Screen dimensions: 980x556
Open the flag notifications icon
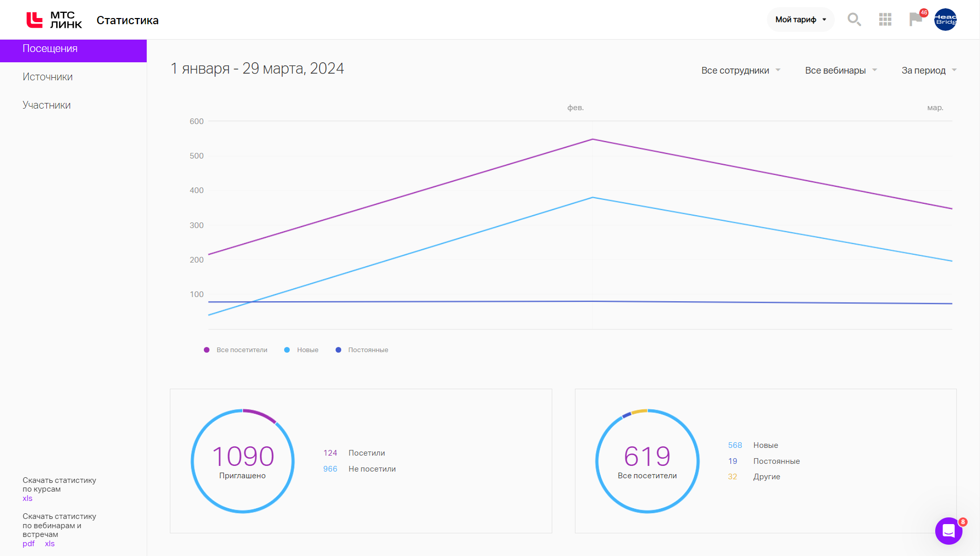point(916,19)
